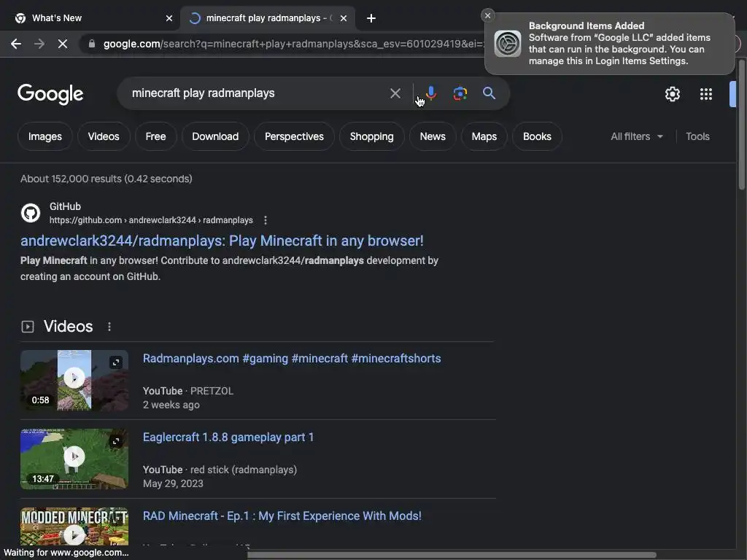Viewport: 747px width, 560px height.
Task: Click the GitHub favicon in result
Action: click(x=31, y=213)
